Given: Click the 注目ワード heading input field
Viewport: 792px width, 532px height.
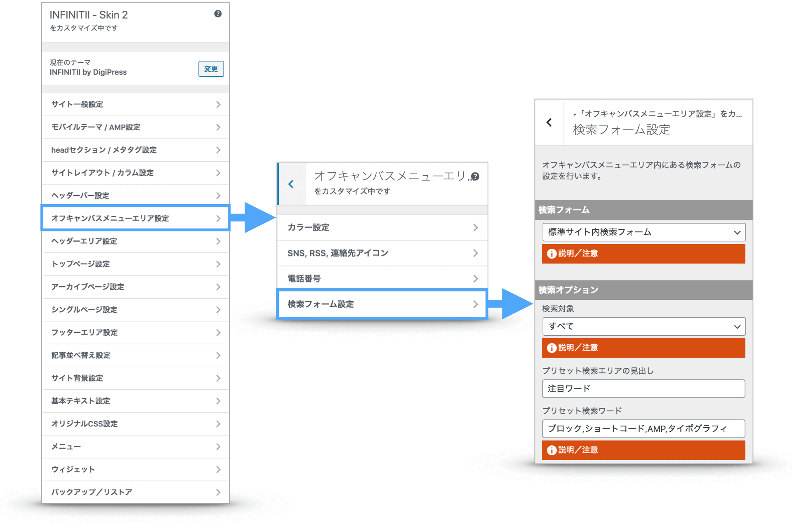Looking at the screenshot, I should pos(643,388).
